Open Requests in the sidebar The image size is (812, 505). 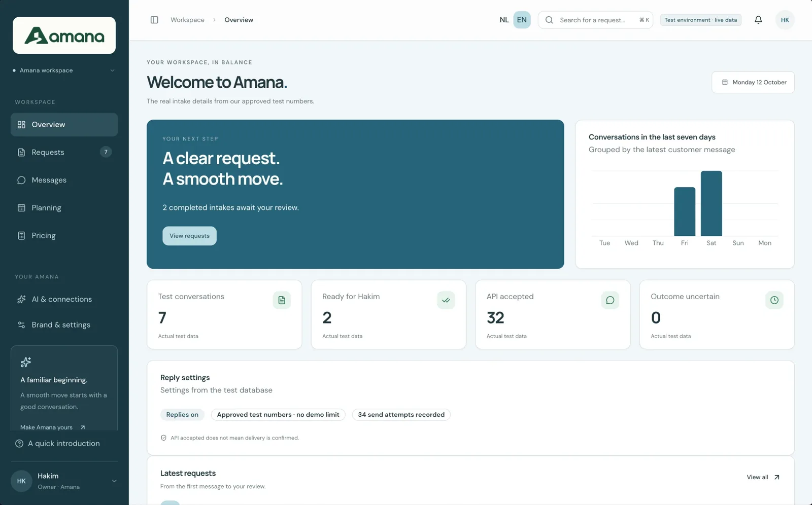pyautogui.click(x=64, y=152)
